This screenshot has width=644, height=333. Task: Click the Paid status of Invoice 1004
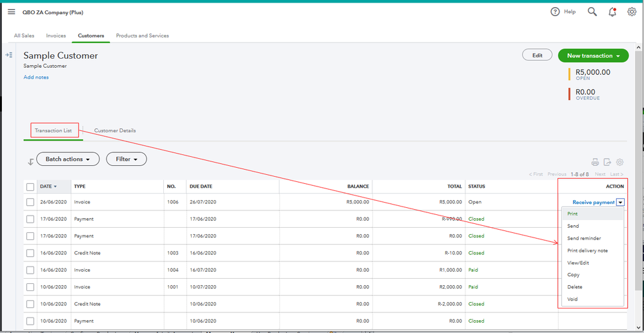point(473,270)
